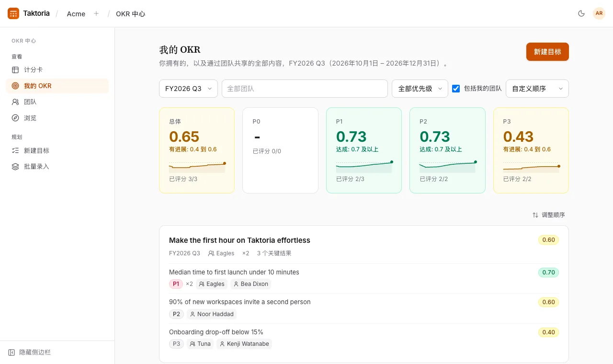Select 我的 OKR in the sidebar

(x=57, y=86)
